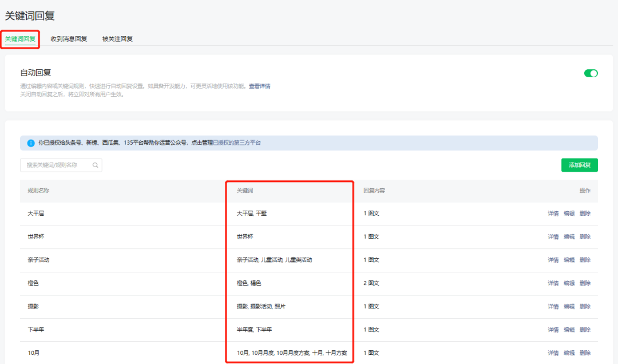View 详情 for 大平层 rule
Viewport: 618px width, 364px height.
[553, 213]
